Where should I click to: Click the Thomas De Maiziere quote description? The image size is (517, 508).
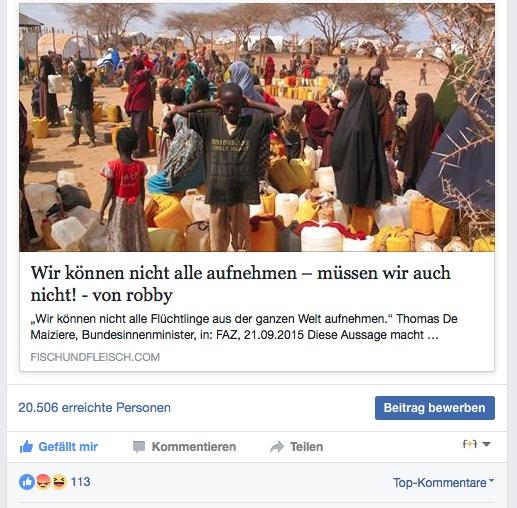pos(244,327)
